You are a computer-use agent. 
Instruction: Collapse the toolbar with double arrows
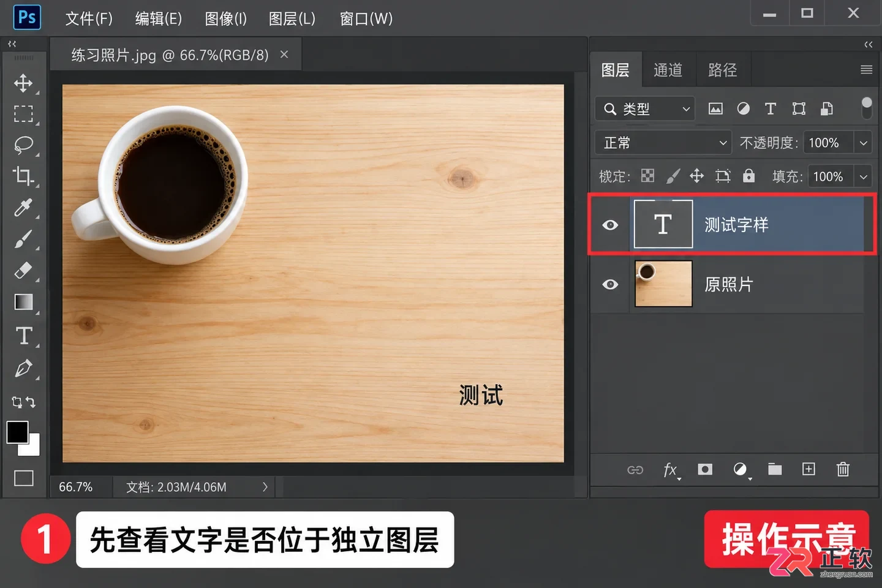point(12,43)
